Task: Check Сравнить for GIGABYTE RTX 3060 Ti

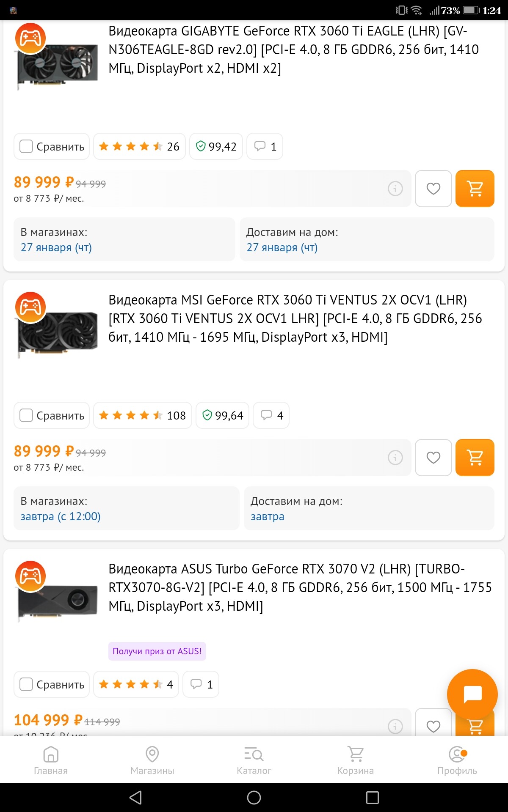Action: pos(27,147)
